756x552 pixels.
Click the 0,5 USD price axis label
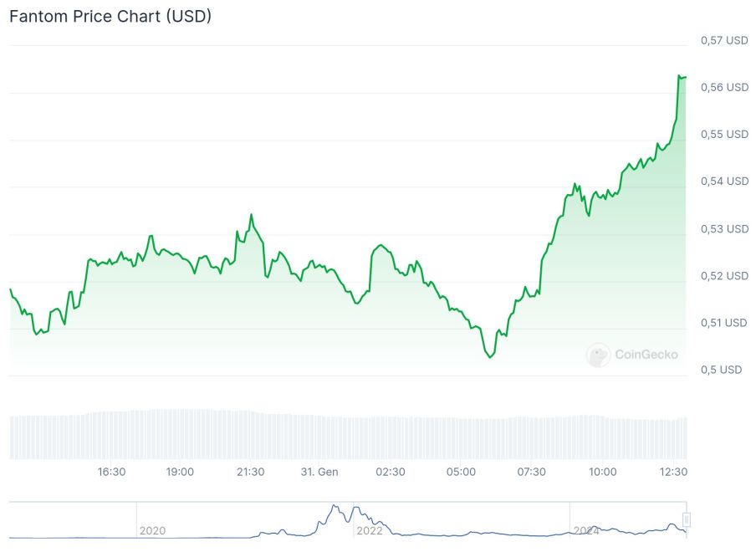pyautogui.click(x=721, y=370)
